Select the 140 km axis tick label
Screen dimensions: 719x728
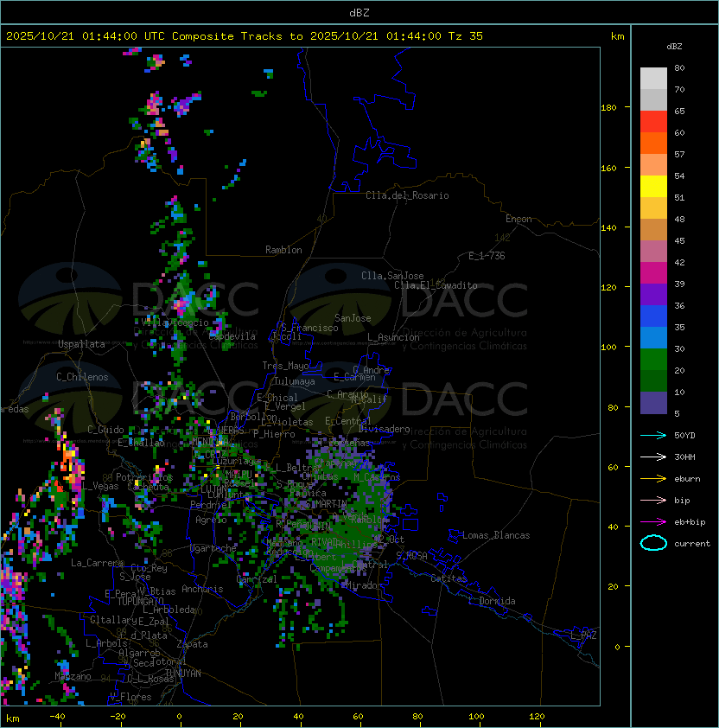point(608,228)
